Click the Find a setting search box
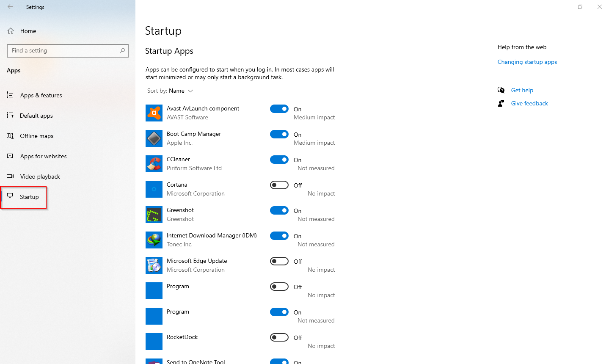606x364 pixels. (x=68, y=50)
